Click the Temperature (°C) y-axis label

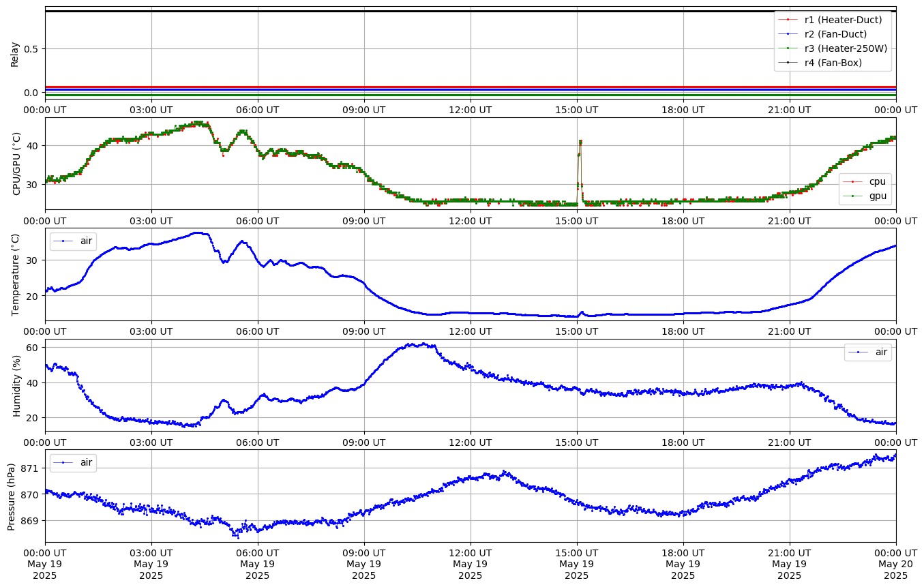tap(16, 274)
